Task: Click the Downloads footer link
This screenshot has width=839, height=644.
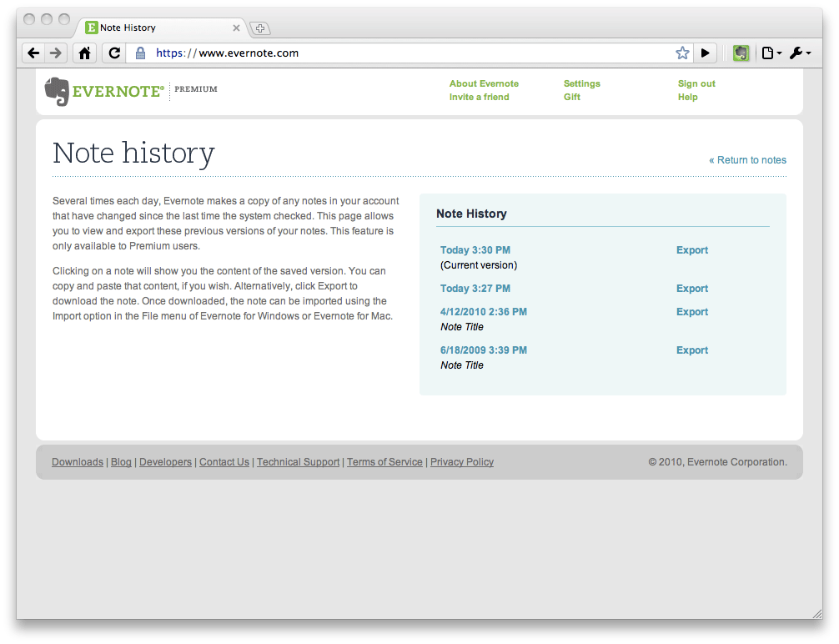Action: coord(78,462)
